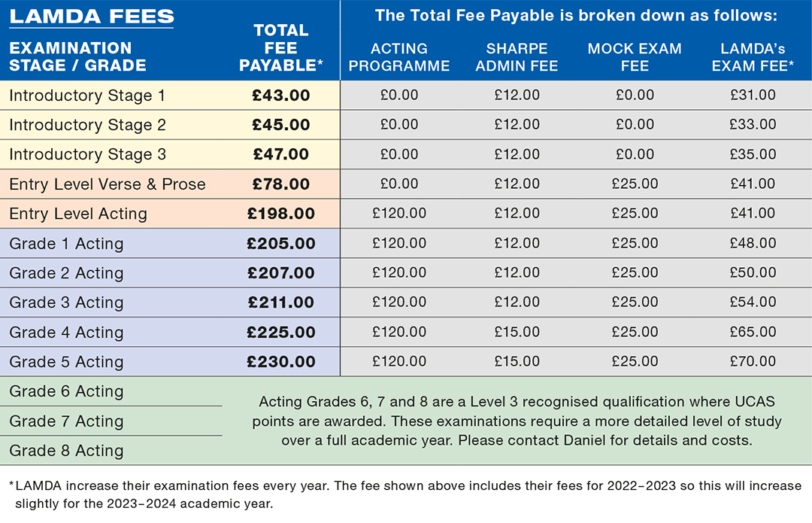Select the Grade 6 Acting label
The height and width of the screenshot is (523, 812).
tap(66, 391)
